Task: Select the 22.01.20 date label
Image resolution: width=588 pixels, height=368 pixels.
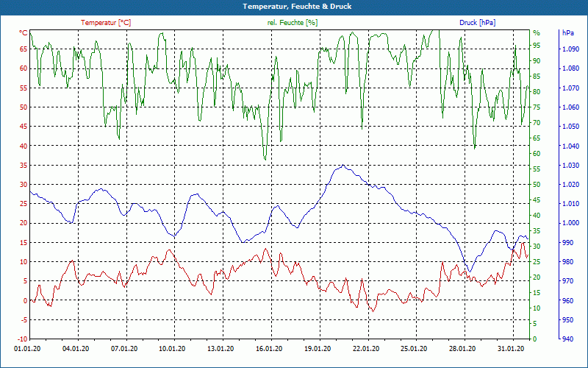Action: 365,349
